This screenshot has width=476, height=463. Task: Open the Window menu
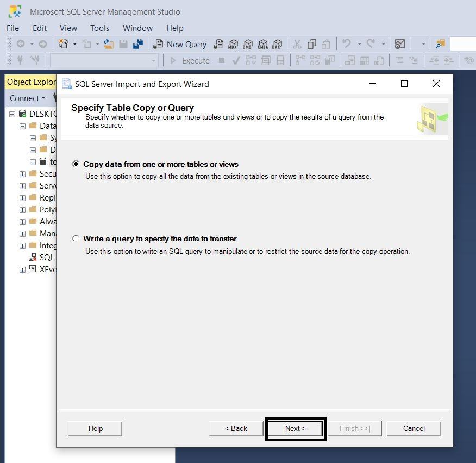[137, 28]
